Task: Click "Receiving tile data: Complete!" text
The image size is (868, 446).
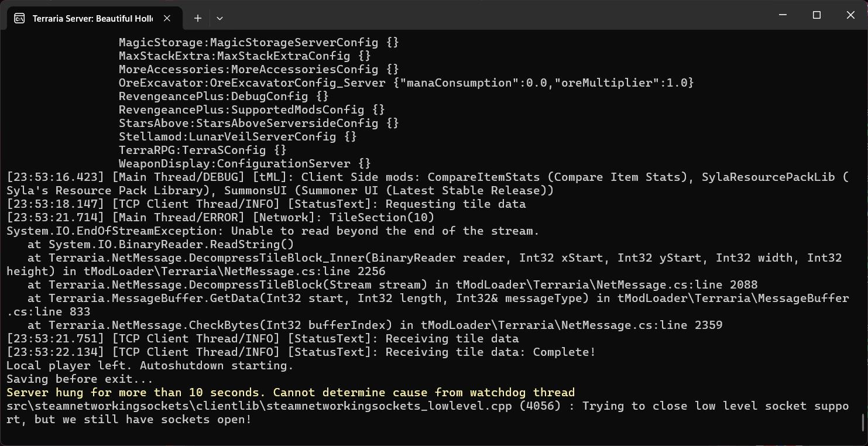Action: coord(490,352)
